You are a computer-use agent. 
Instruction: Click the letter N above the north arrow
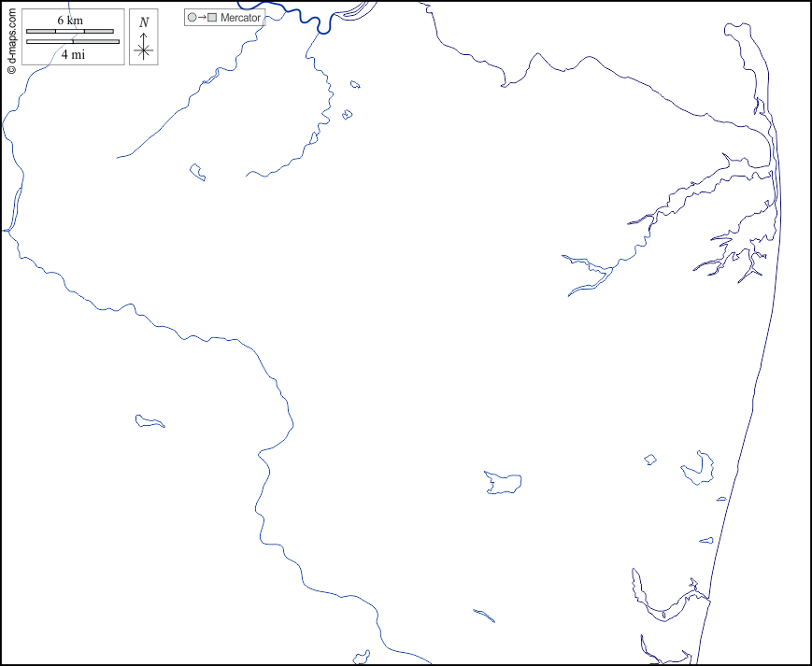coord(143,22)
